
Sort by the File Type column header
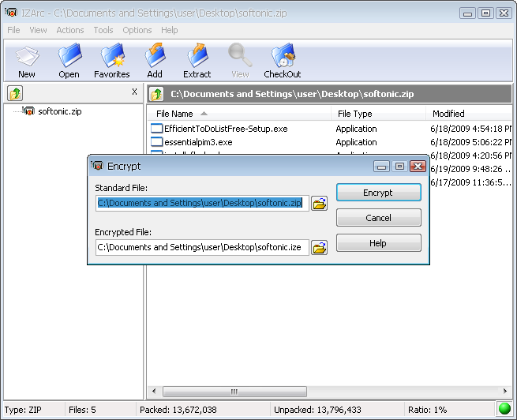point(379,114)
